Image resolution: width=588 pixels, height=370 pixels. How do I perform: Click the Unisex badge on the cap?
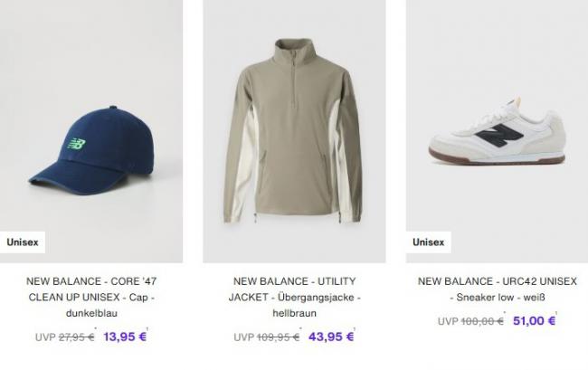click(23, 242)
